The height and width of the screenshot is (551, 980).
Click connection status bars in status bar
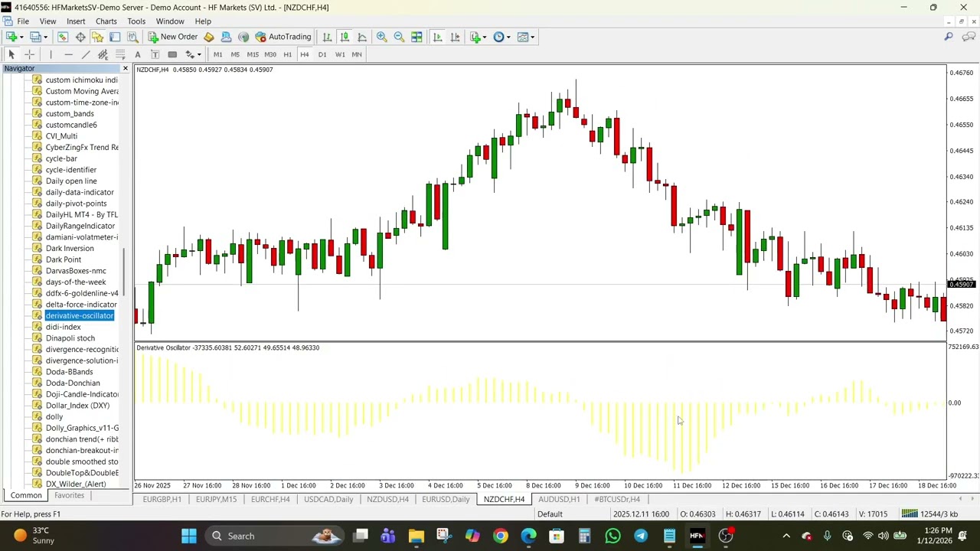coord(909,514)
